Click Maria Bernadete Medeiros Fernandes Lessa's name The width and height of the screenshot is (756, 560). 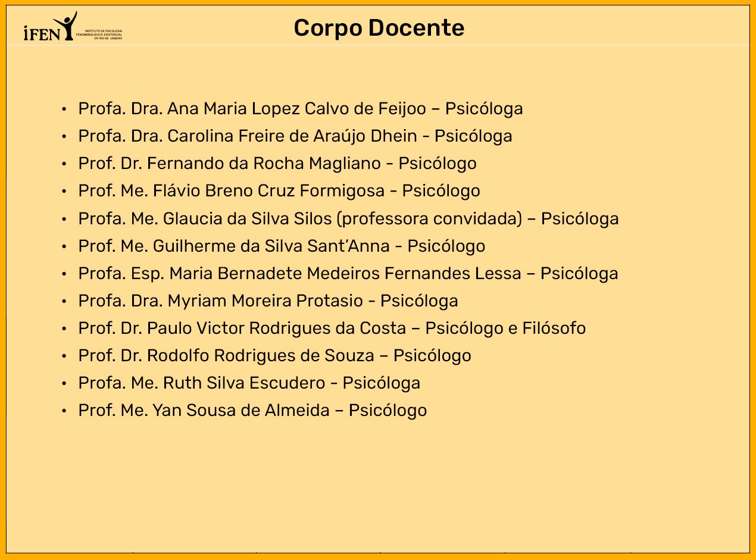tap(351, 274)
